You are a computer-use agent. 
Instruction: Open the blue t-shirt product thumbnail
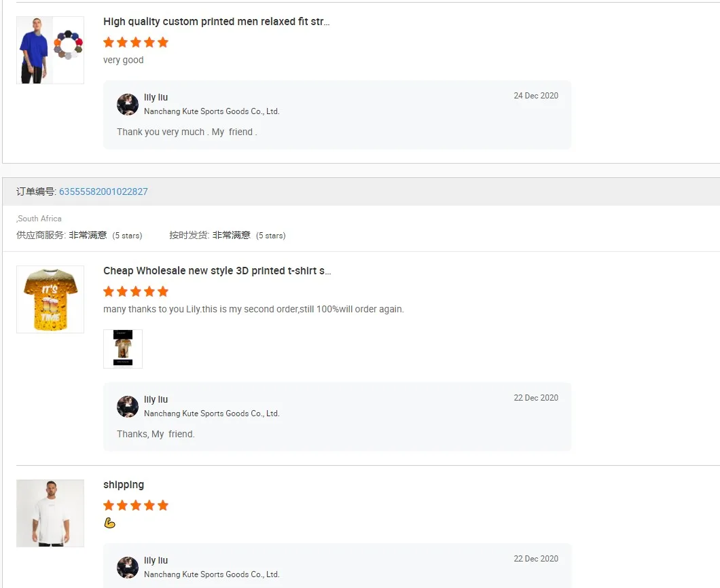(x=50, y=50)
